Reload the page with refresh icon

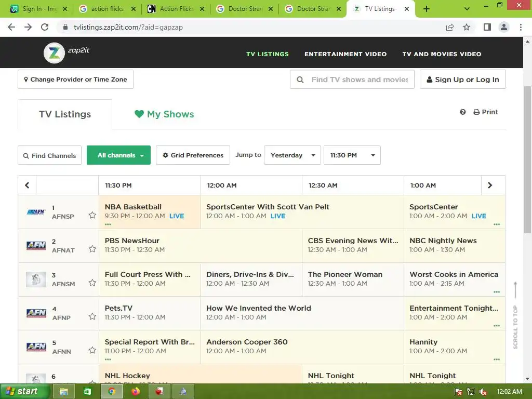point(45,27)
